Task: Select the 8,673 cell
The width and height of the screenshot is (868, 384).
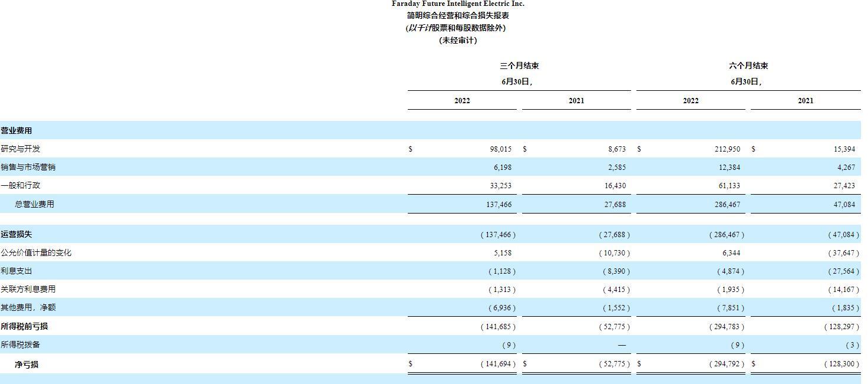Action: click(x=617, y=149)
